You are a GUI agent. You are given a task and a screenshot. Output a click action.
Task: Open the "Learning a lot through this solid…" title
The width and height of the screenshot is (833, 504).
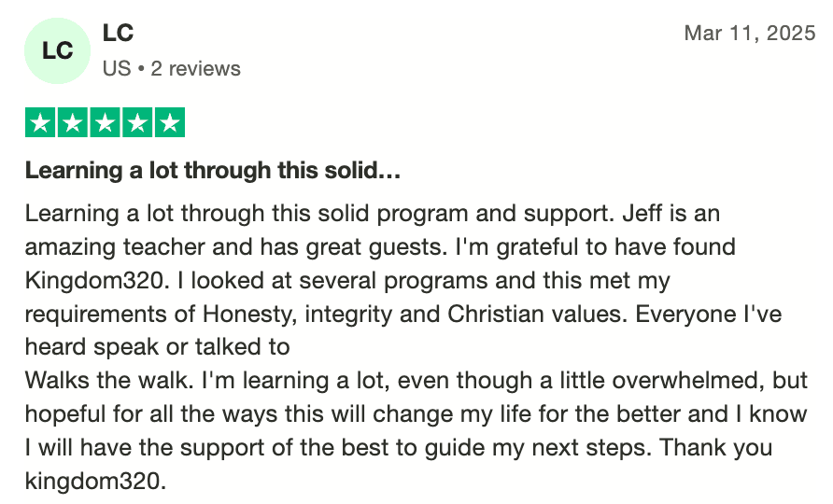pos(213,171)
